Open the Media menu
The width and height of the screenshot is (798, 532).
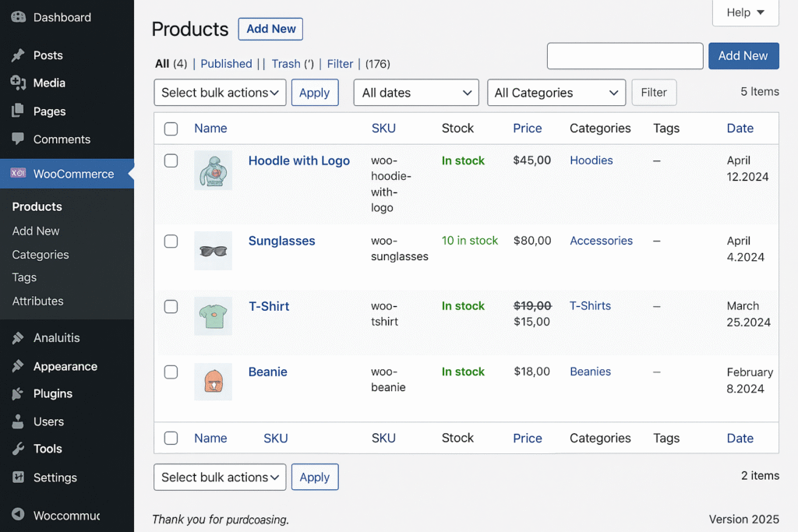coord(49,83)
